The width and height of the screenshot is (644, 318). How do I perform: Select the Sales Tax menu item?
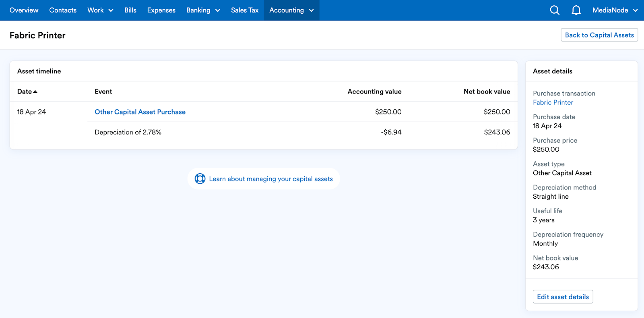coord(245,10)
